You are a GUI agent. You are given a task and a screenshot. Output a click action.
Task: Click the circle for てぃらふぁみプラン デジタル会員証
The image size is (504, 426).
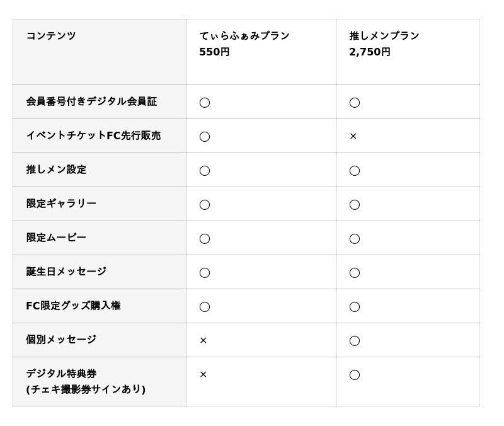point(205,102)
